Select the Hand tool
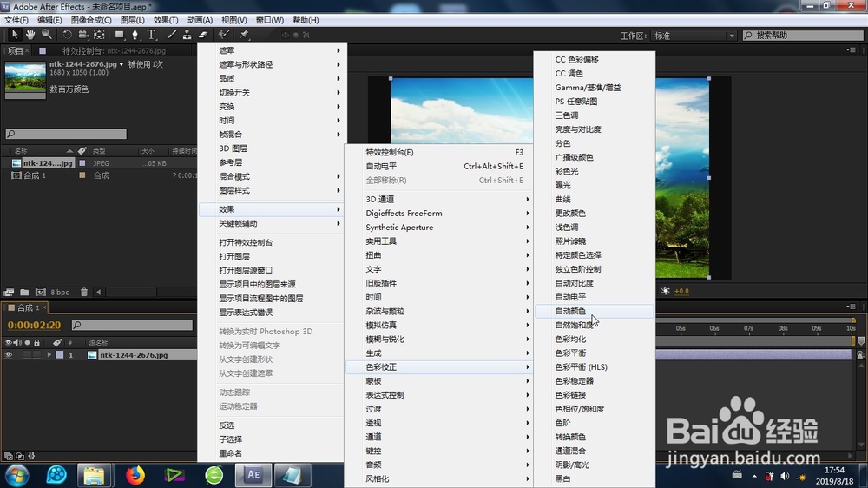Screen dimensions: 868x488 click(x=30, y=35)
